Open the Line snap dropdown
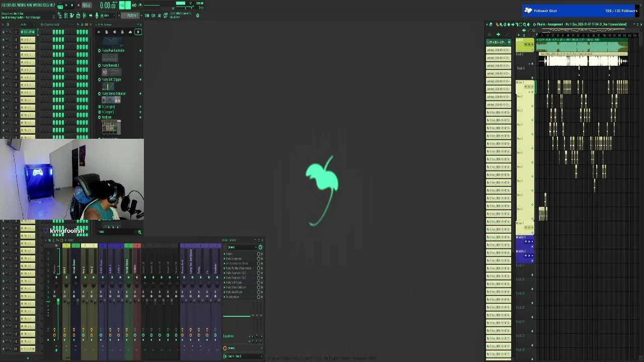 pos(108,16)
